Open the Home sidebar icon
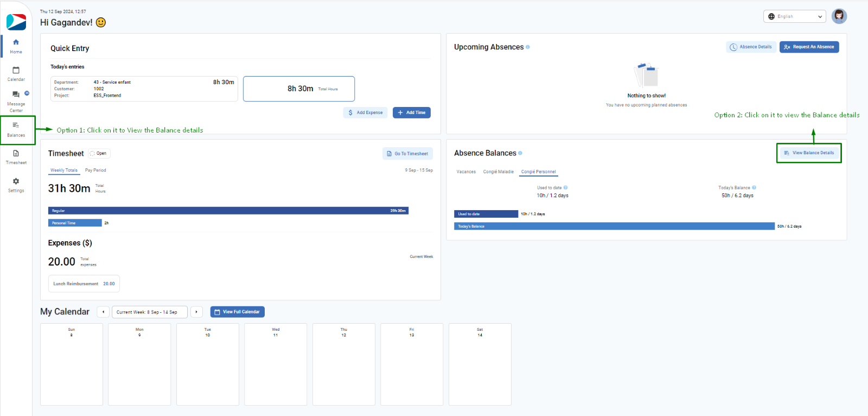 click(16, 46)
